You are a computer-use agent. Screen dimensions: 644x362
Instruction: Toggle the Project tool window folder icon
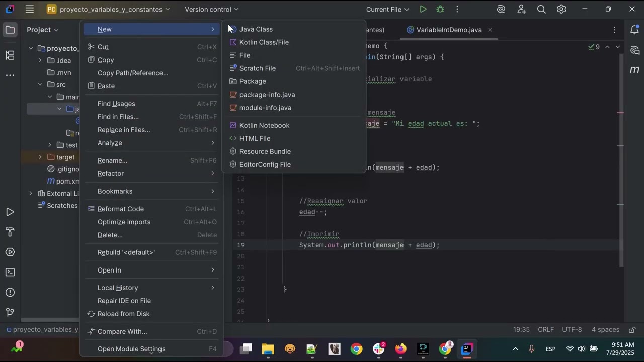(10, 30)
